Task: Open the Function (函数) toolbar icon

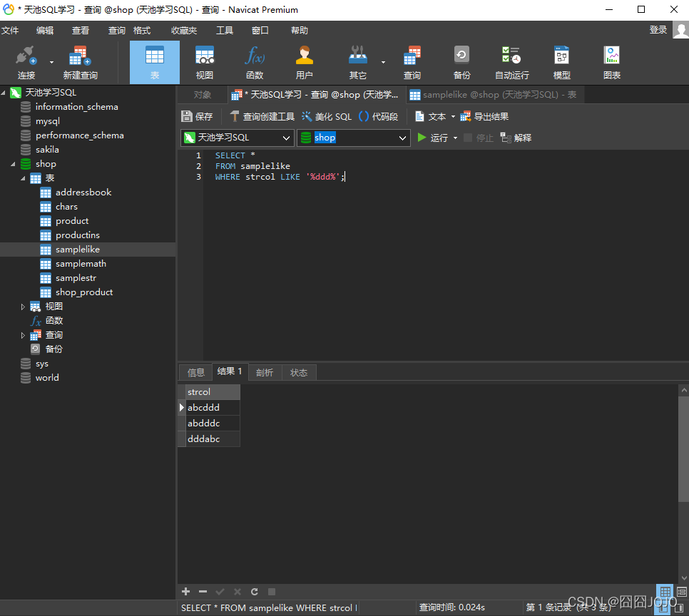Action: (255, 63)
